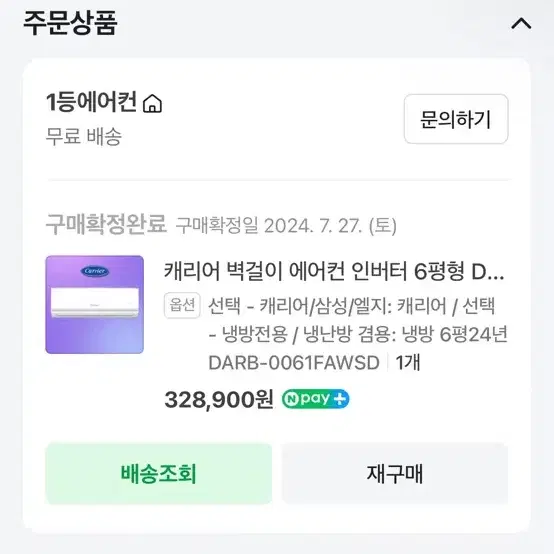Open the 캐리어 벽걸이 에어컨 product title
This screenshot has height=554, width=554.
(334, 271)
